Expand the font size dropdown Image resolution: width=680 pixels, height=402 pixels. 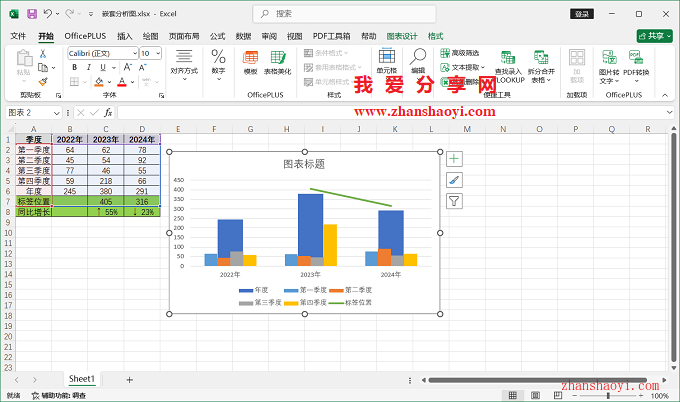pos(158,53)
